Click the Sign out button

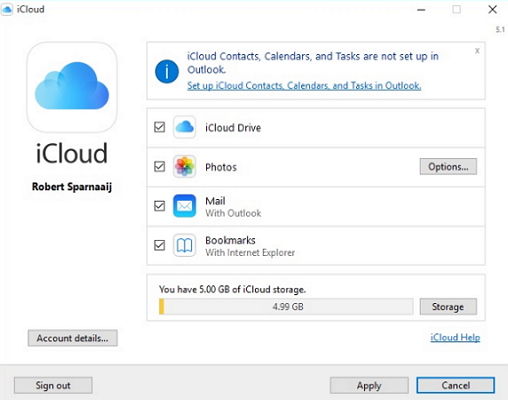[x=53, y=385]
